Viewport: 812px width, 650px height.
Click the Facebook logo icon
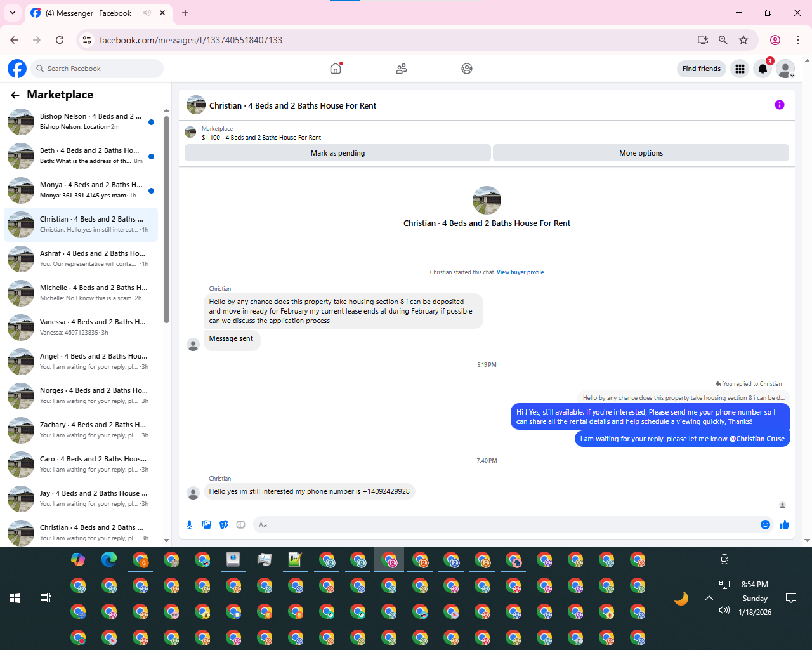click(x=17, y=69)
